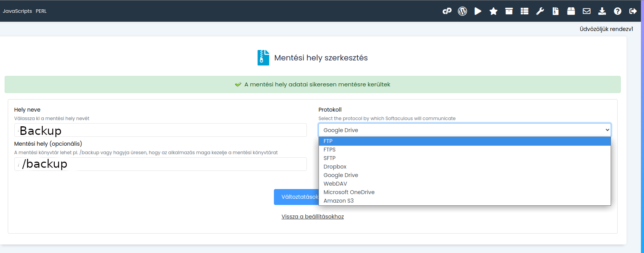
Task: Open the archive box installations icon
Action: pos(509,11)
